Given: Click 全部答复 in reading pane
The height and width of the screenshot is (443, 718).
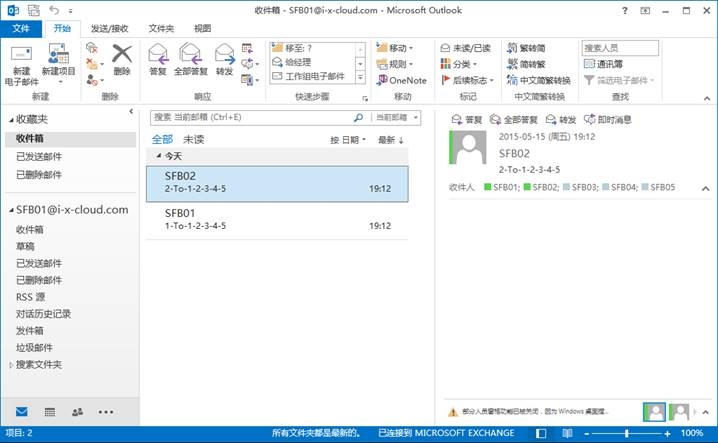Looking at the screenshot, I should [x=513, y=120].
